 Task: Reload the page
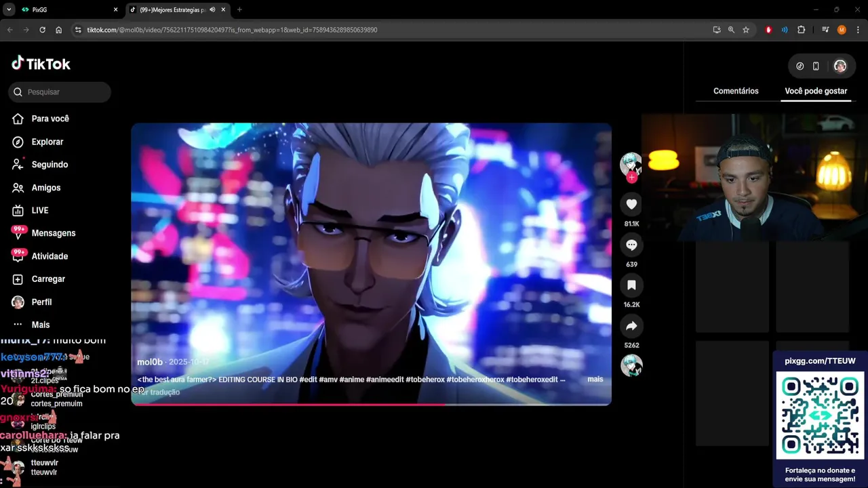[x=42, y=30]
